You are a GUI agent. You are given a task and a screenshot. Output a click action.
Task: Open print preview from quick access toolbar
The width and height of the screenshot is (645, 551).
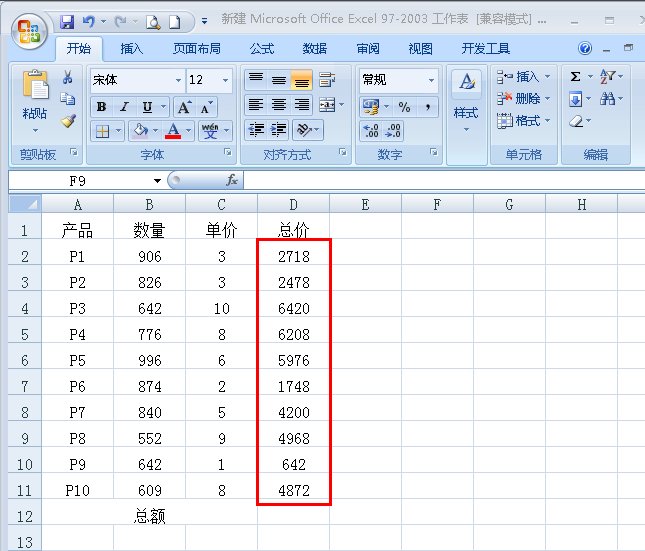pyautogui.click(x=153, y=22)
